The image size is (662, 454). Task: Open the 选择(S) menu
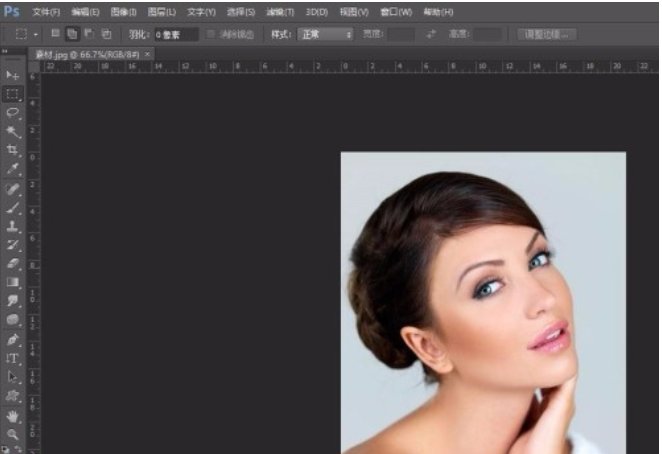tap(241, 12)
